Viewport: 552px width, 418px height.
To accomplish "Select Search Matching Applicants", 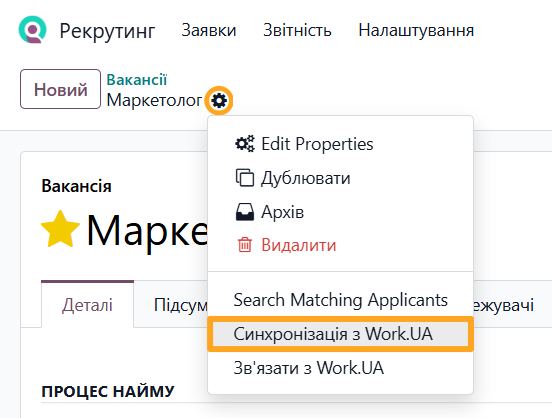I will [x=340, y=300].
